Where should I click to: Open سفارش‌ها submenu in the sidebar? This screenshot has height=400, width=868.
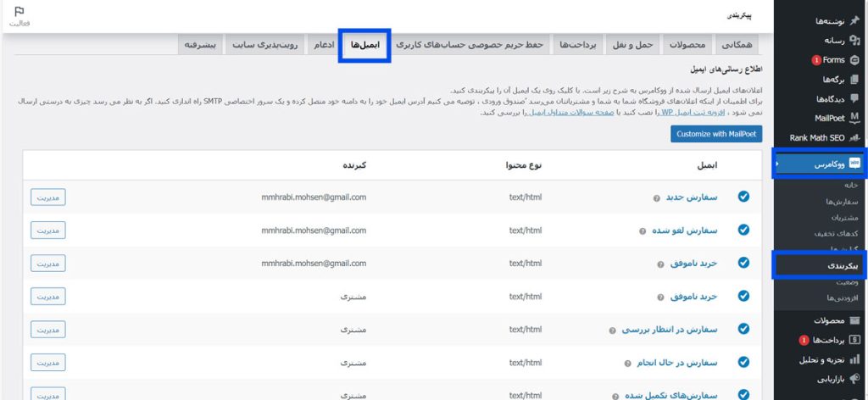[842, 202]
